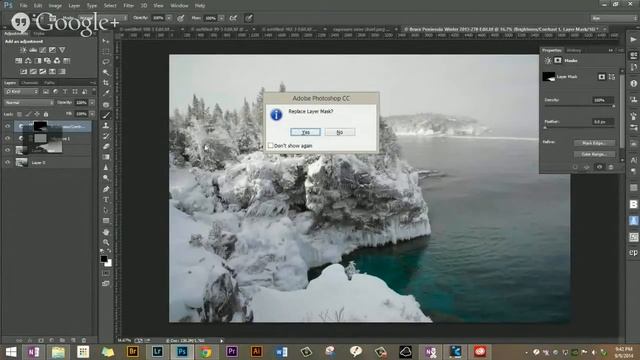The height and width of the screenshot is (360, 640).
Task: Toggle lock transparent pixels icon
Action: (x=20, y=114)
